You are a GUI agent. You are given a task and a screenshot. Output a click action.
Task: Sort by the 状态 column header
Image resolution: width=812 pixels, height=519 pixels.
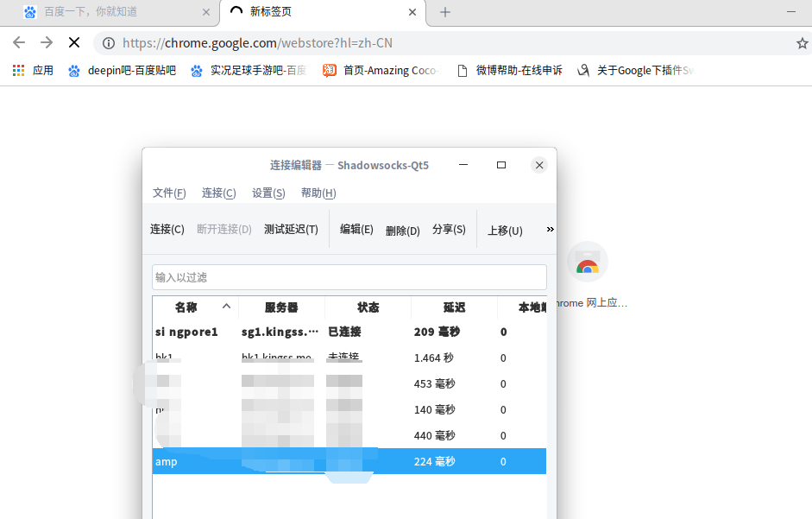point(368,307)
